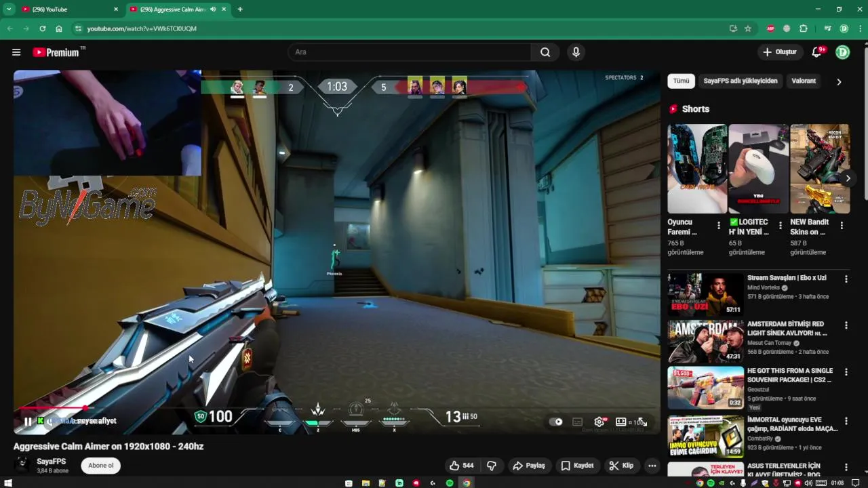Save the video with Kaydet

click(577, 466)
